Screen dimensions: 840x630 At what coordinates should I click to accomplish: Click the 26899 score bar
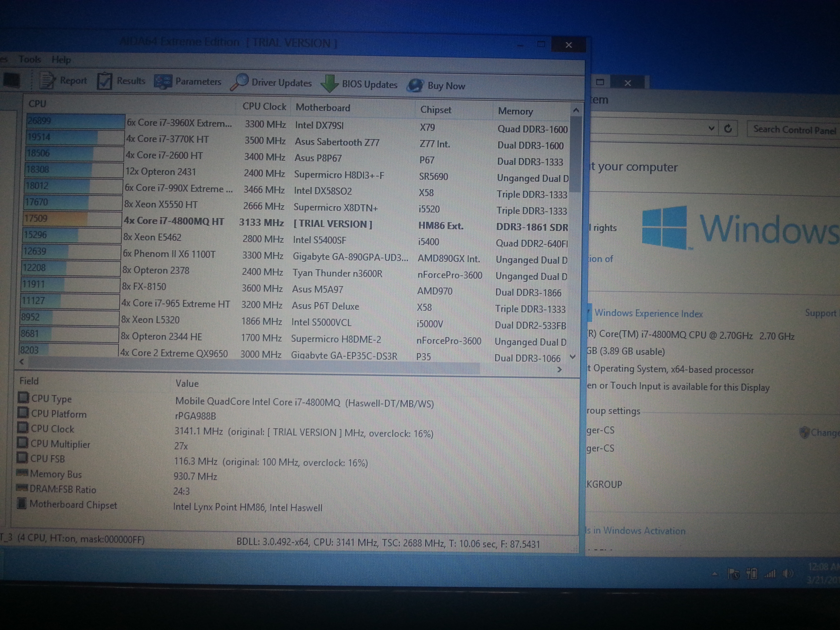76,121
